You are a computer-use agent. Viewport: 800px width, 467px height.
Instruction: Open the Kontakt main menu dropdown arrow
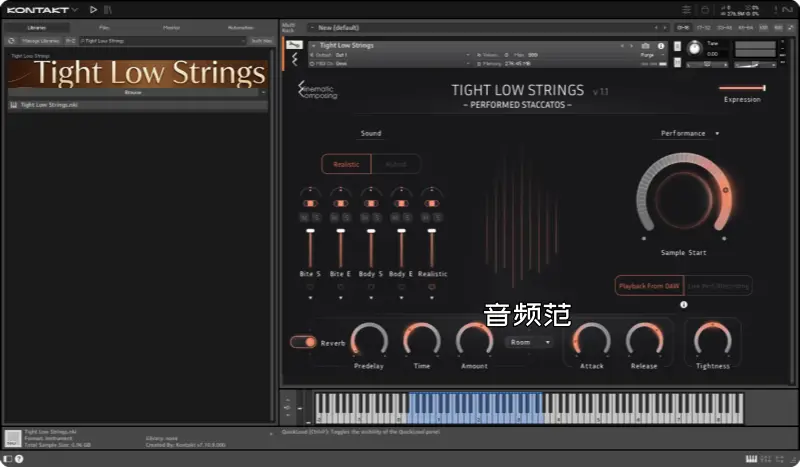(75, 10)
